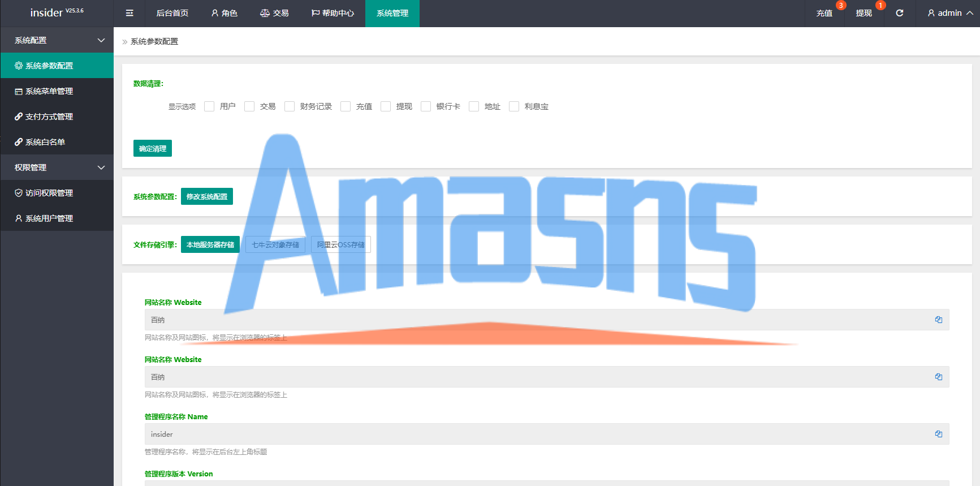Copy the second 网站名称 Website field value
The height and width of the screenshot is (486, 980).
coord(939,377)
